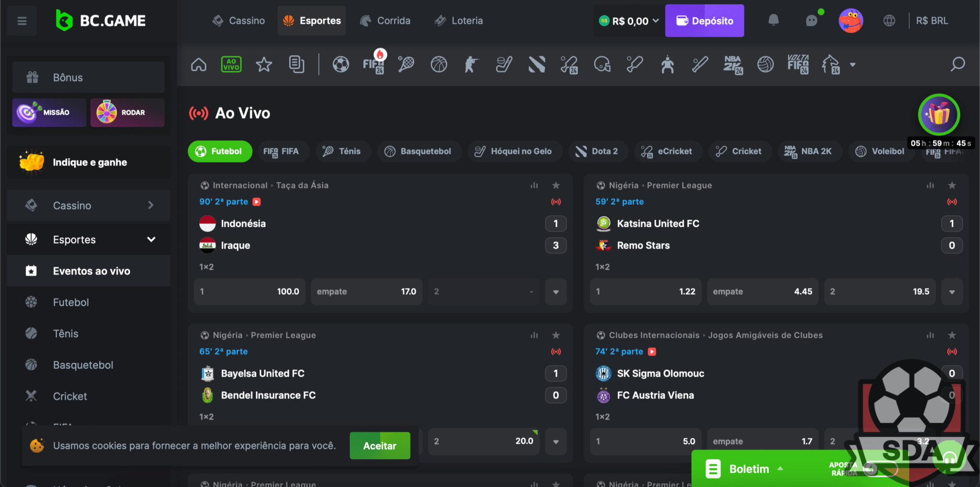Favorite the SK Sigma Olomouc match
Viewport: 980px width, 487px height.
[x=952, y=335]
